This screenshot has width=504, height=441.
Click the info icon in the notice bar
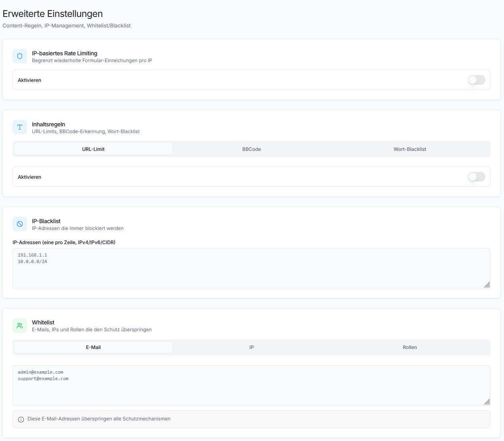click(x=21, y=419)
